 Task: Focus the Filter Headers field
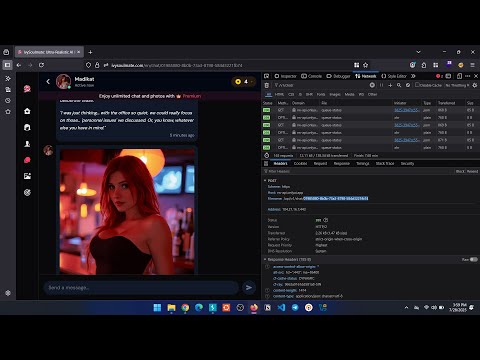click(357, 171)
